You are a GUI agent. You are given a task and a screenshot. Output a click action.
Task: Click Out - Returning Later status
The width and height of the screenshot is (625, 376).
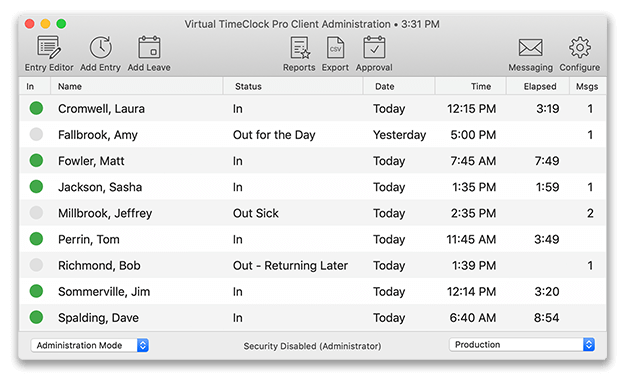291,266
